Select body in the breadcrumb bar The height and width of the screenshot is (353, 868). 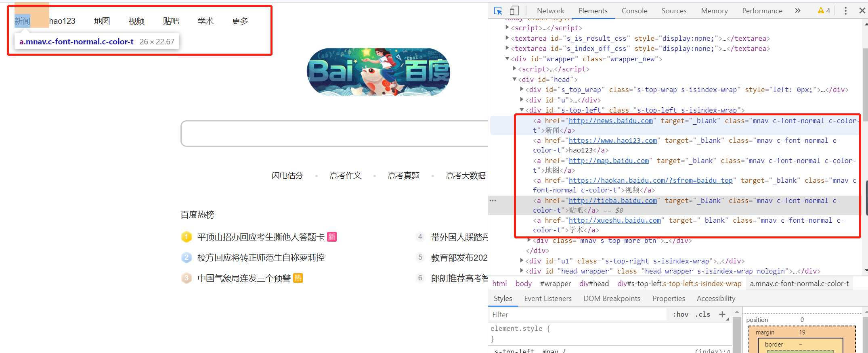tap(523, 284)
